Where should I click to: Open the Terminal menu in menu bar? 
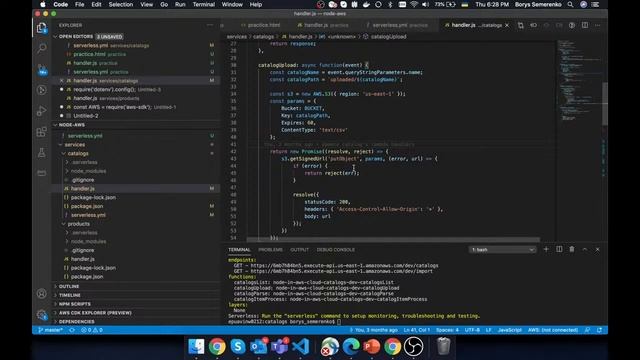click(x=204, y=4)
